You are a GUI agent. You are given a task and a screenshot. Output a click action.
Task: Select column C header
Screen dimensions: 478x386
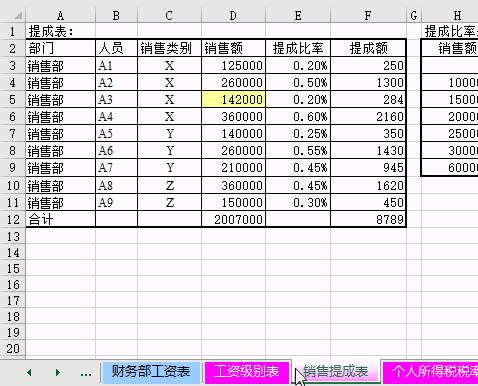169,15
